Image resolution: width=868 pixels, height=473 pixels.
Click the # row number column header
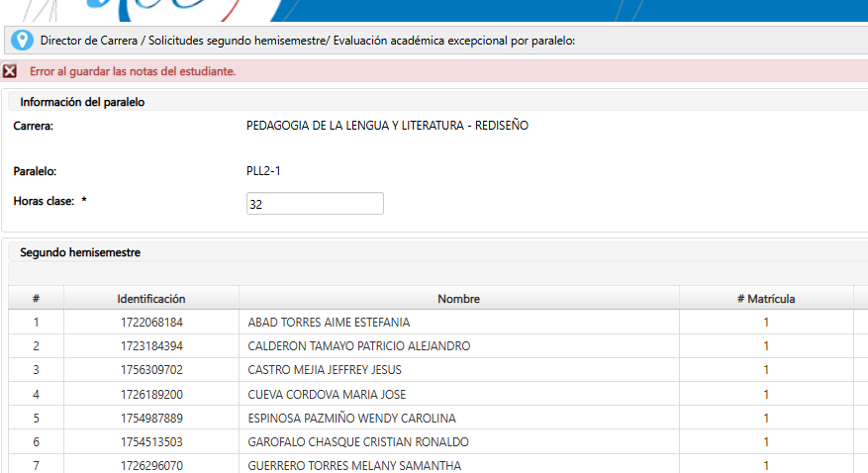[36, 299]
